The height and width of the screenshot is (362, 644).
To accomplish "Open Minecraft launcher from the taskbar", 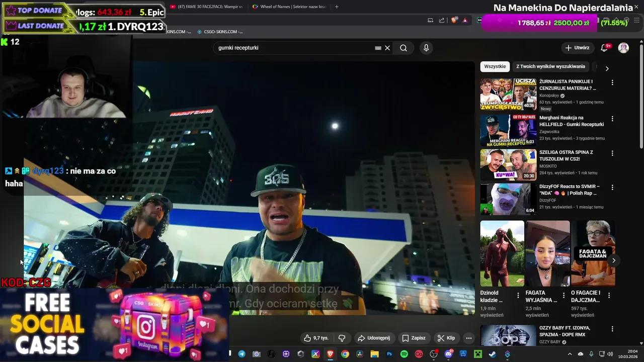I will tap(477, 354).
